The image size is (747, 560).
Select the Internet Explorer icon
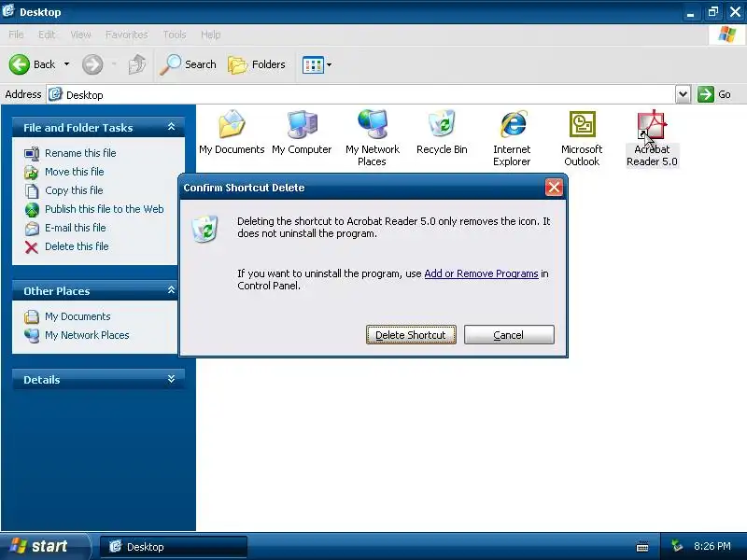(512, 138)
